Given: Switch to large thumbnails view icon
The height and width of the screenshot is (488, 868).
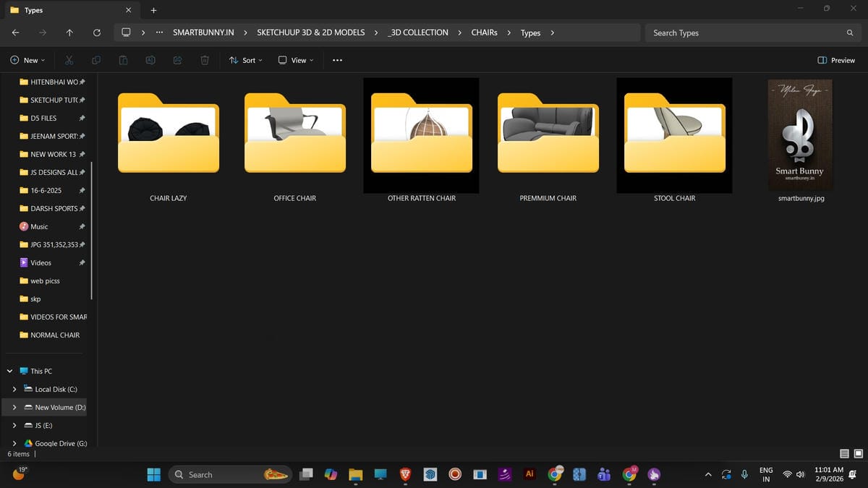Looking at the screenshot, I should 859,454.
